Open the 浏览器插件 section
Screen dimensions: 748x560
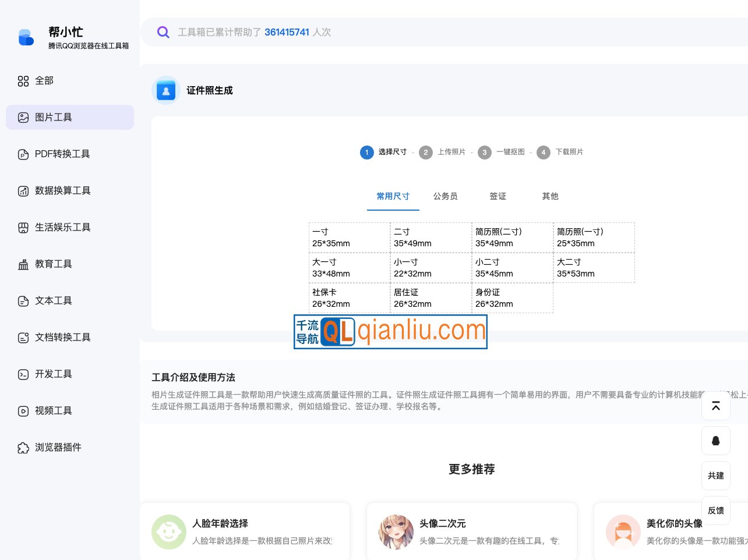pyautogui.click(x=58, y=447)
